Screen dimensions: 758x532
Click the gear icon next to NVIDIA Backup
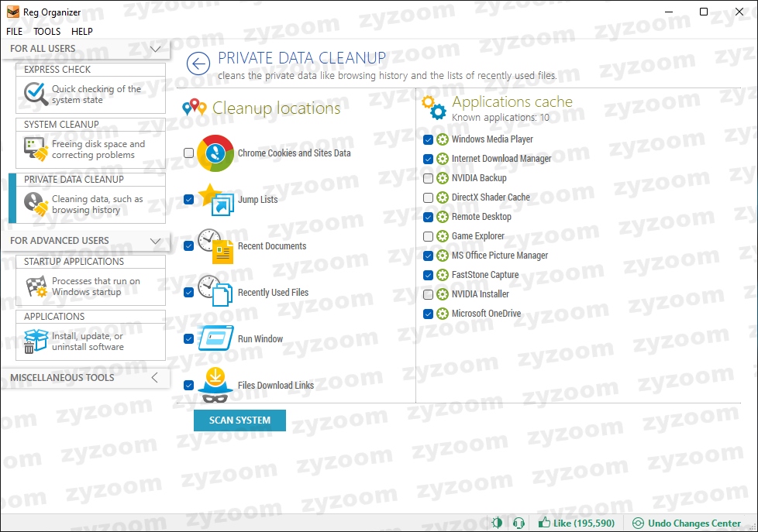(x=443, y=178)
